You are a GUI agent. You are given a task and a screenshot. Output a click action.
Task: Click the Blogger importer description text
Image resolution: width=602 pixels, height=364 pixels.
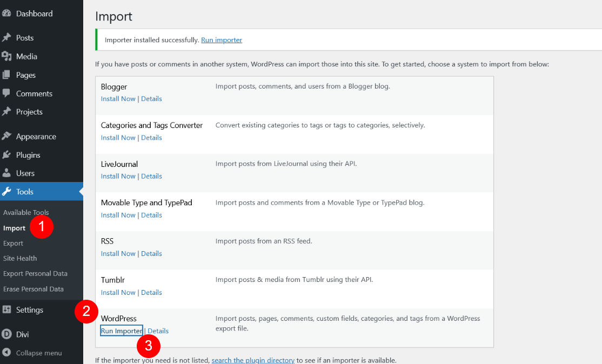point(303,86)
